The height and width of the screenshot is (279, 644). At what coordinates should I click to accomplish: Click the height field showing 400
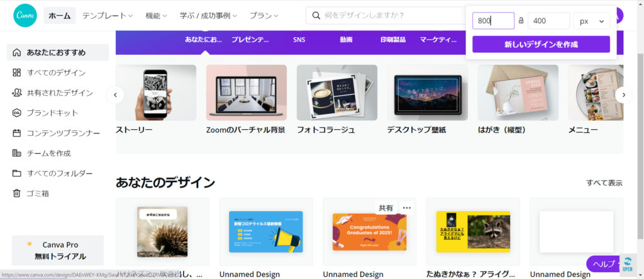[548, 21]
